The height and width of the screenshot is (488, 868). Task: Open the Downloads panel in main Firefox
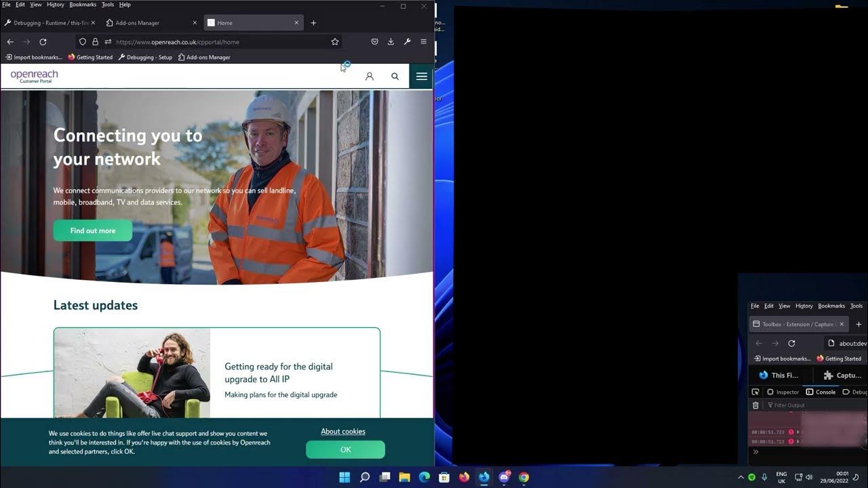[x=391, y=42]
